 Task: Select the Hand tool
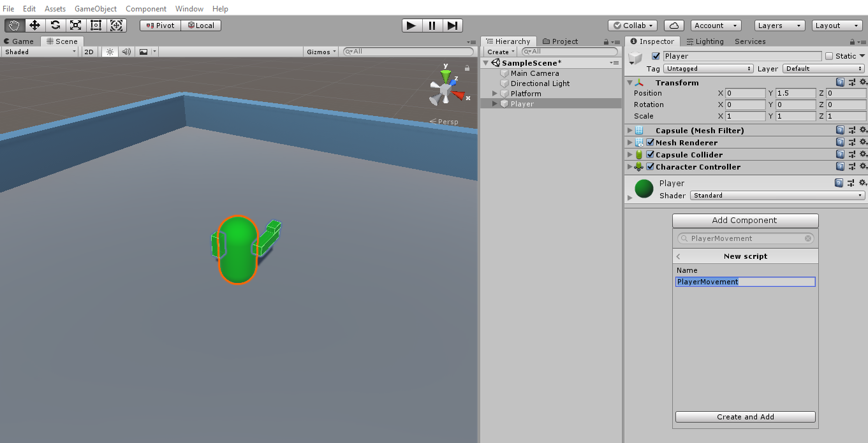coord(13,25)
